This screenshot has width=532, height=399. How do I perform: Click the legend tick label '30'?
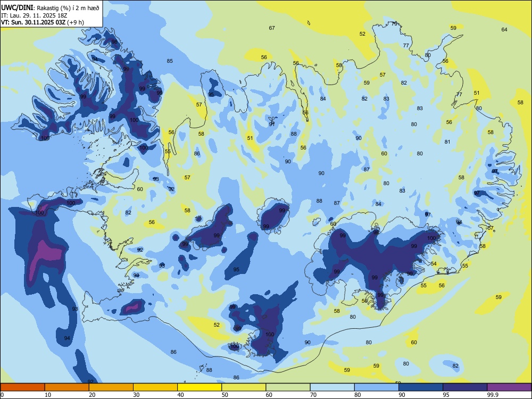(x=136, y=395)
